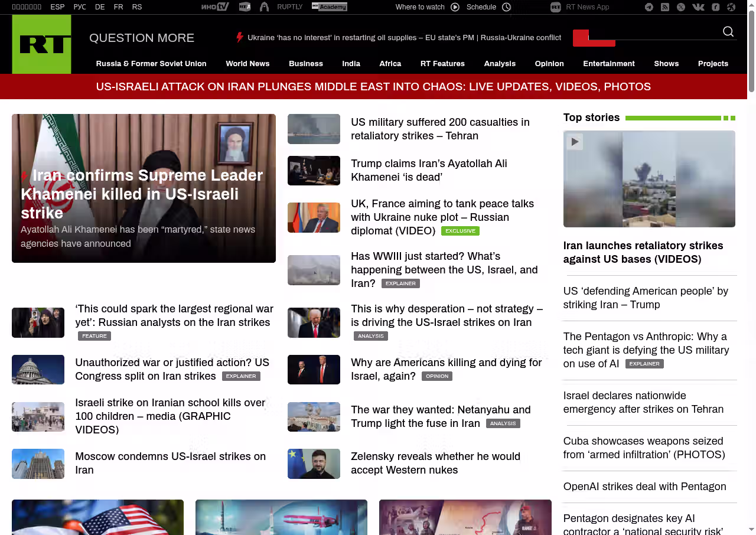The width and height of the screenshot is (756, 535).
Task: Click the RT logo in the header
Action: click(41, 44)
